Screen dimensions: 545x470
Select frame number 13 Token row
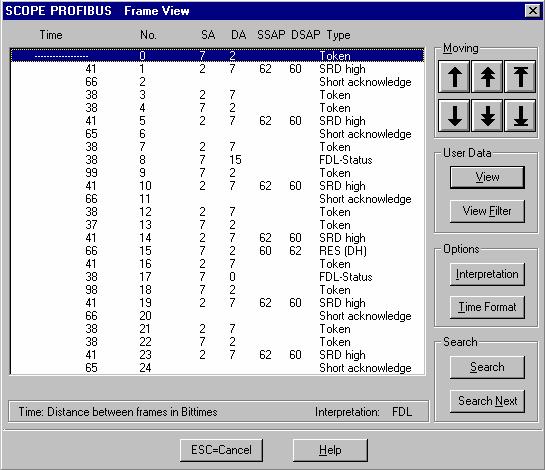pyautogui.click(x=217, y=225)
